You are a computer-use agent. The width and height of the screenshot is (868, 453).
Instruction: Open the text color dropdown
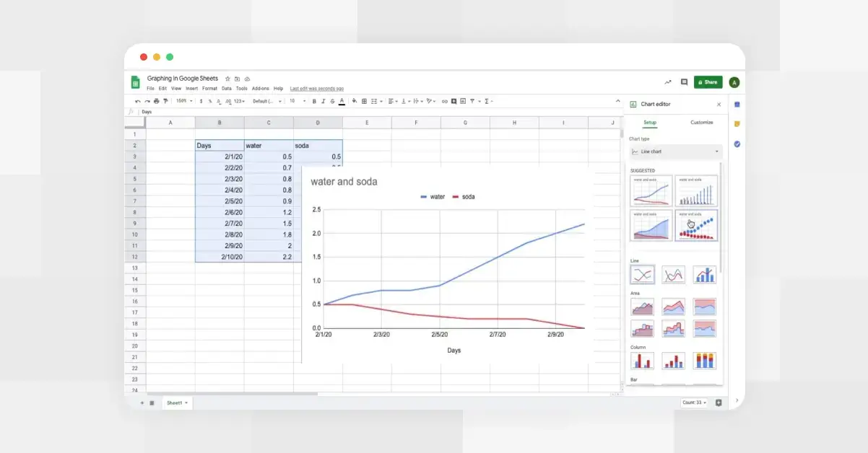pos(343,101)
